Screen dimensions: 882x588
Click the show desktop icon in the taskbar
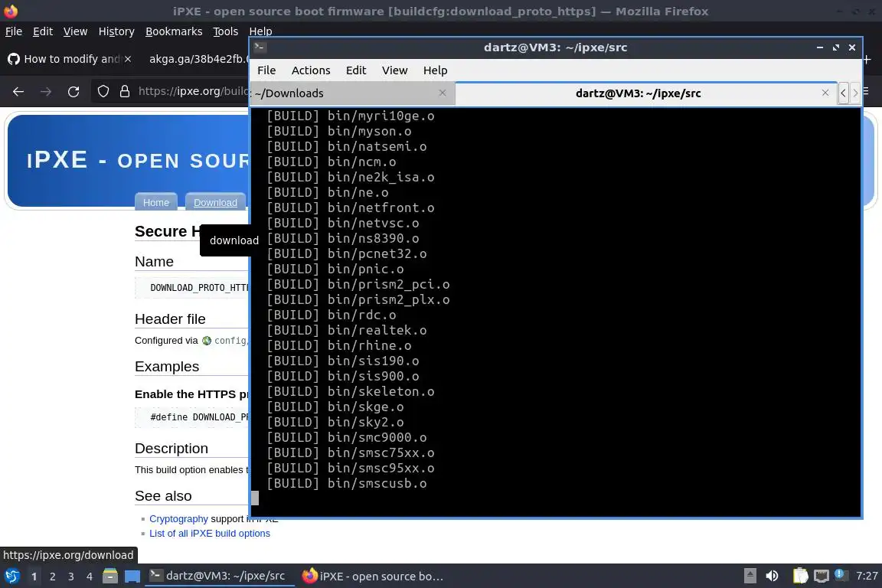132,576
